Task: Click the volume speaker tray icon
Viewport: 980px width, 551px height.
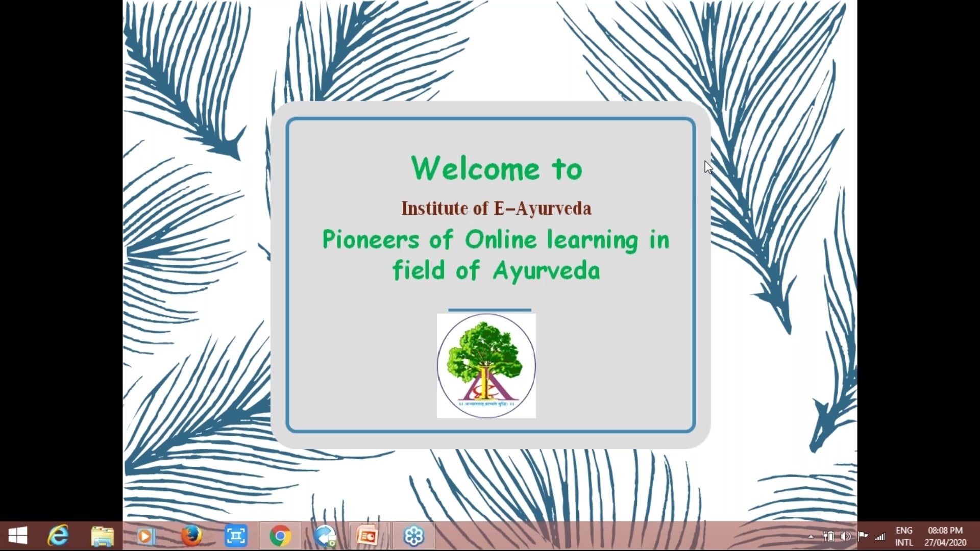Action: coord(845,536)
